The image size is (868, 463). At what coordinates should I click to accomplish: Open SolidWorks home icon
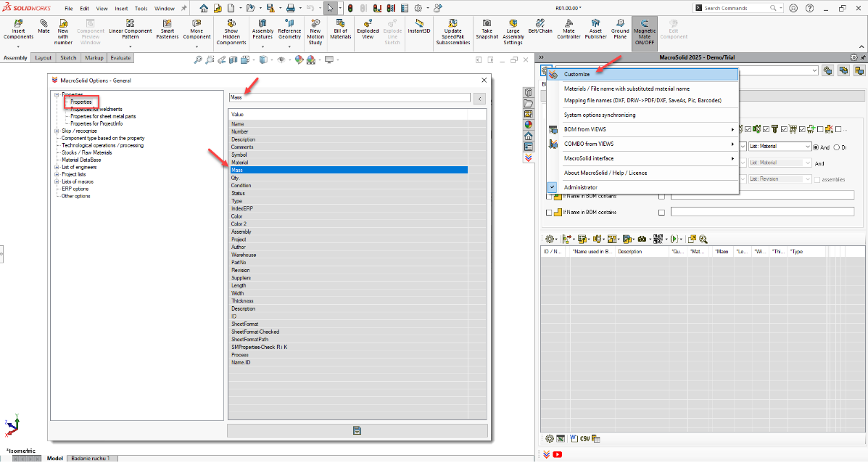[x=204, y=8]
